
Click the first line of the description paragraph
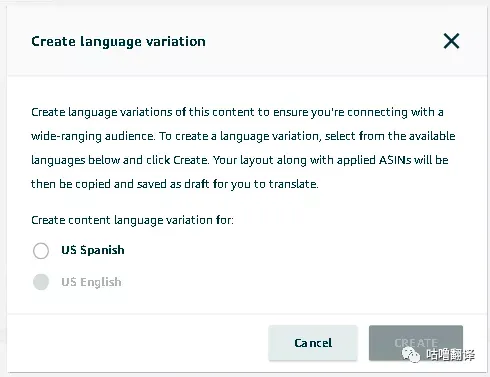[x=237, y=112]
